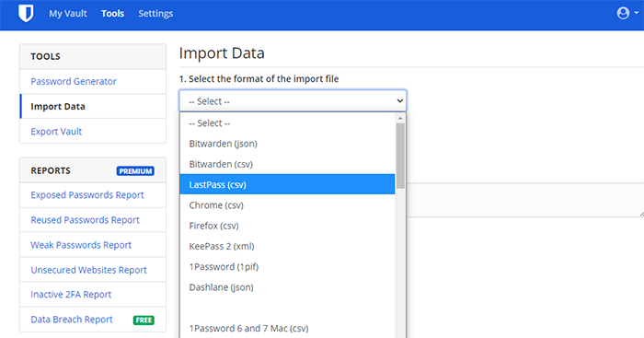Image resolution: width=644 pixels, height=338 pixels.
Task: Choose Bitwarden (json) format
Action: click(x=287, y=144)
